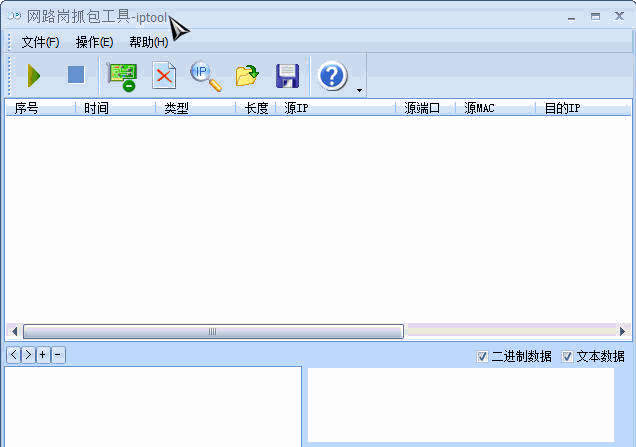The width and height of the screenshot is (636, 447).
Task: Sort by 目的IP column header
Action: point(583,108)
